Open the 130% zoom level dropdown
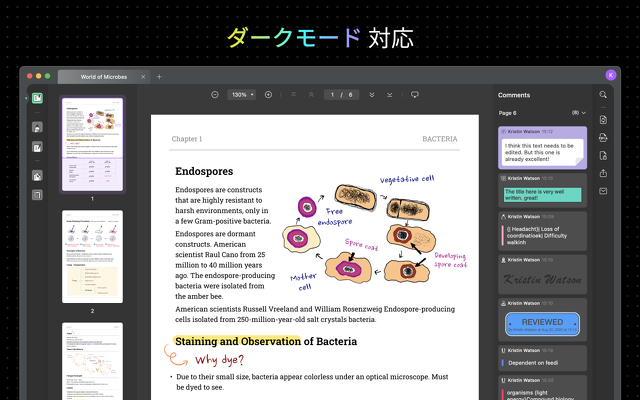Screen dimensions: 640x400 242,95
